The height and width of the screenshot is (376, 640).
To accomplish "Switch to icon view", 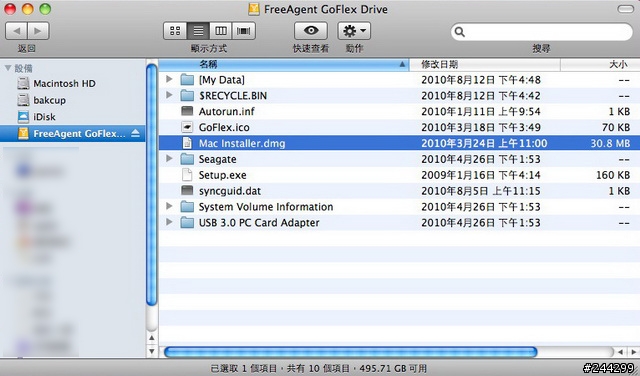I will click(175, 31).
